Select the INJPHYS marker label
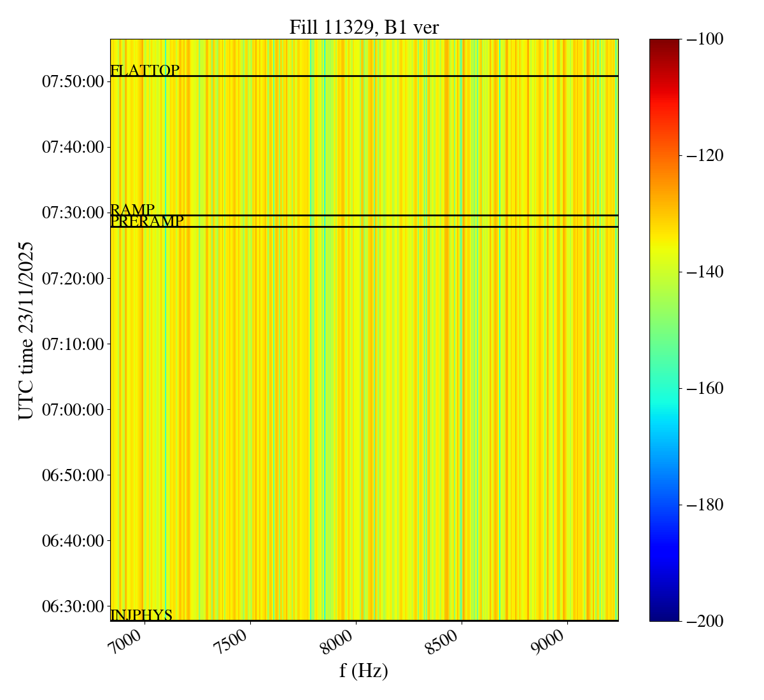Viewport: 764px width, 700px height. (141, 615)
